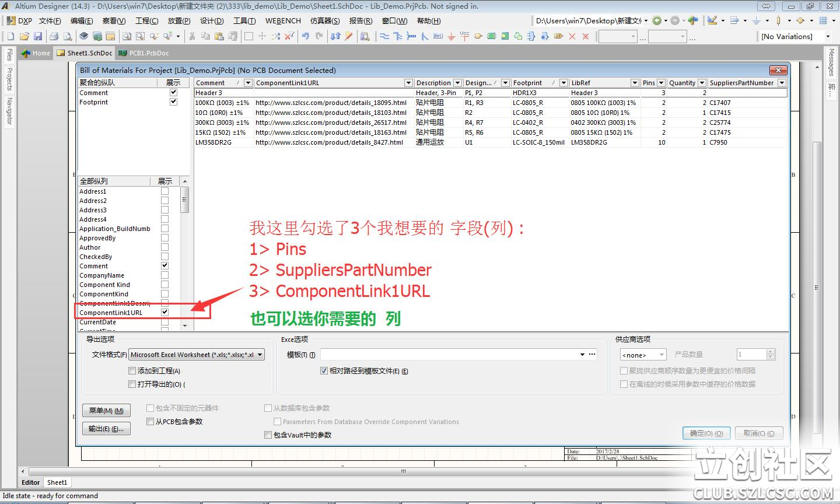Screen dimensions: 840x504
Task: Check the Address1 show checkbox
Action: tap(164, 191)
